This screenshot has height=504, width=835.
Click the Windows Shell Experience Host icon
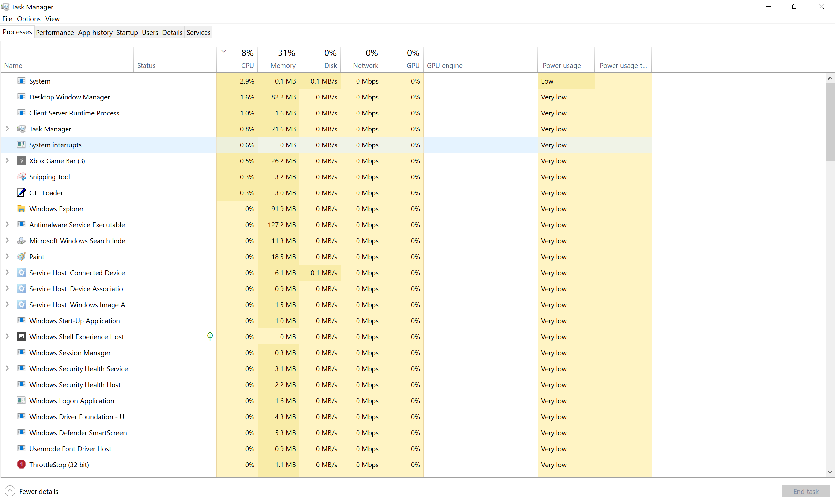tap(21, 336)
